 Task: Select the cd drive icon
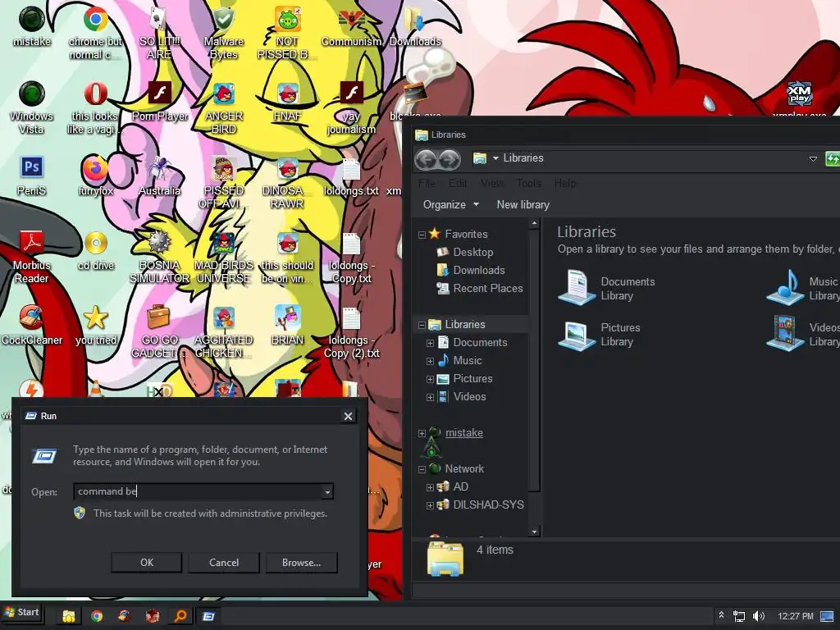tap(96, 251)
